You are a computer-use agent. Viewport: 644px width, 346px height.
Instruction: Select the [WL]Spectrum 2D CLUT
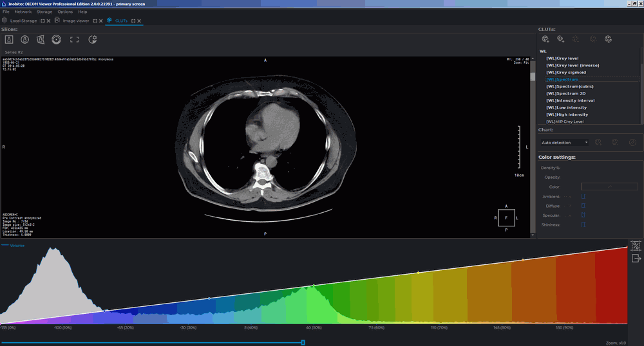[x=565, y=93]
